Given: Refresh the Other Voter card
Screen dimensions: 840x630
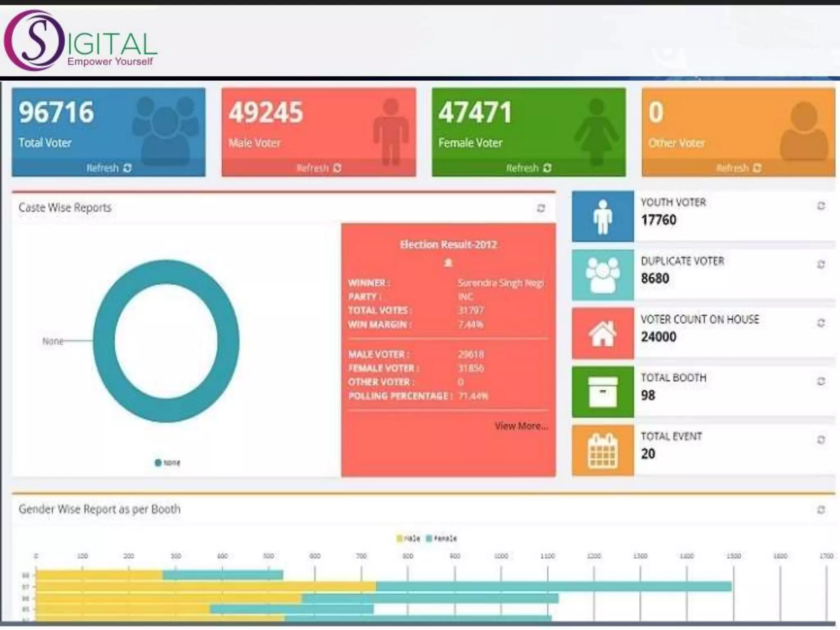Looking at the screenshot, I should [x=739, y=168].
